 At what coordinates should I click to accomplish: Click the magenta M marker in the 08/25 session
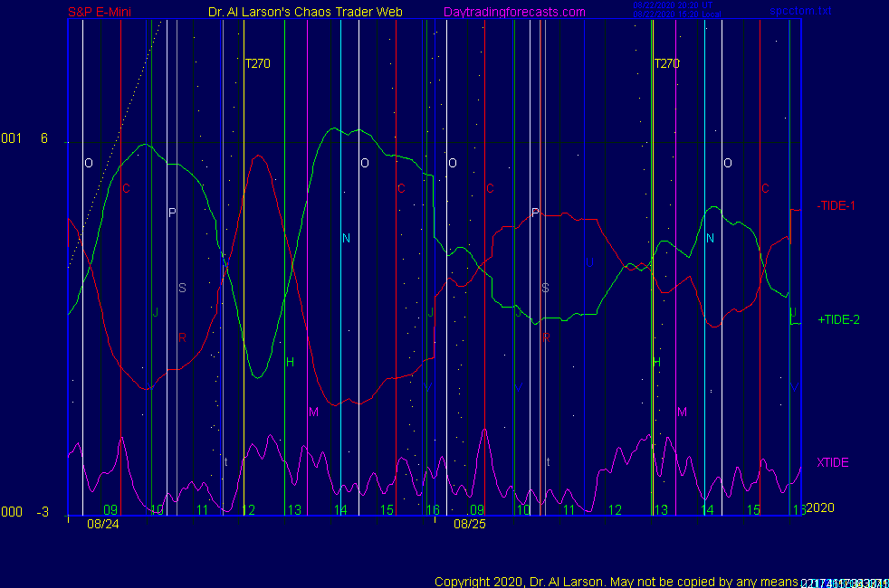click(x=682, y=412)
